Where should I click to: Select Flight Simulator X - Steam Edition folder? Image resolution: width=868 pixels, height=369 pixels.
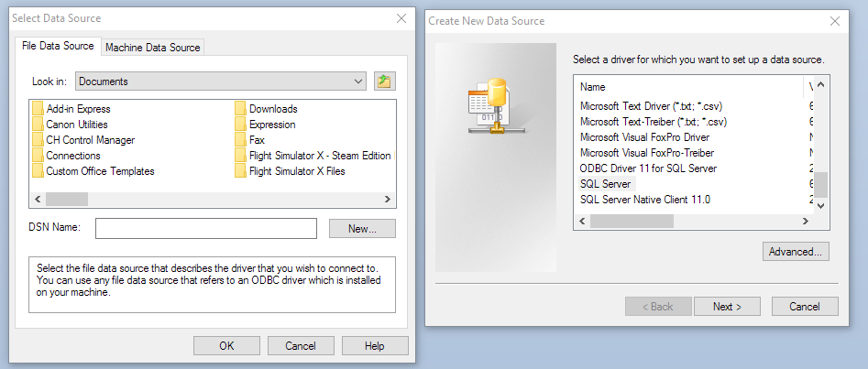(x=313, y=156)
